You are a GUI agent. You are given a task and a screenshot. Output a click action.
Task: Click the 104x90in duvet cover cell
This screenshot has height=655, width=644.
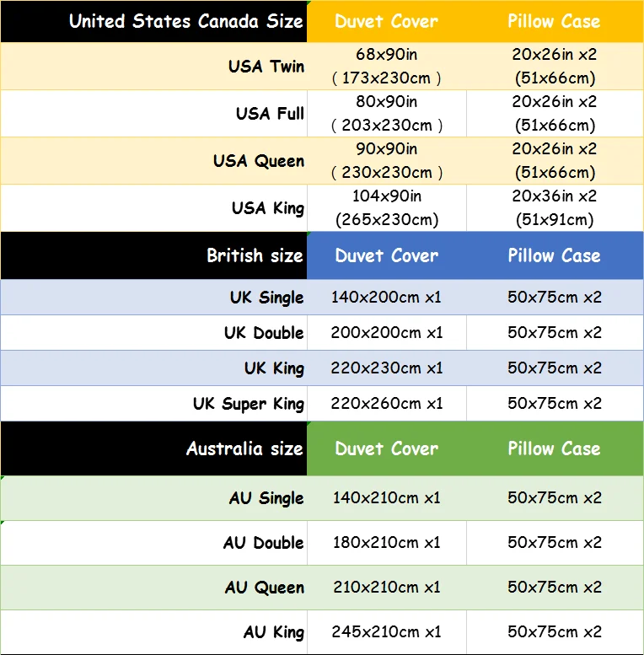coord(387,207)
